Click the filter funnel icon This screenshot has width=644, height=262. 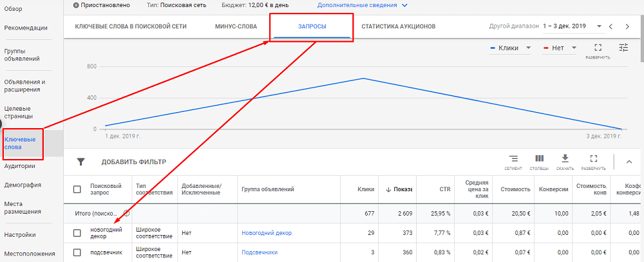[x=80, y=162]
